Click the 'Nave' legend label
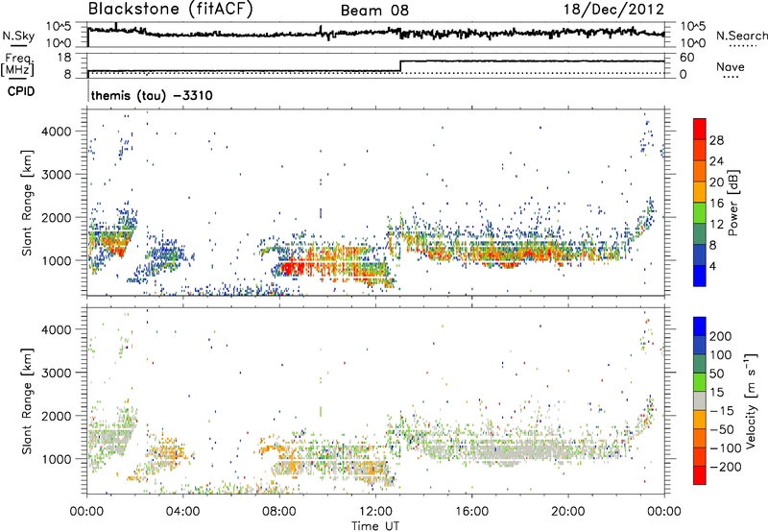 731,66
